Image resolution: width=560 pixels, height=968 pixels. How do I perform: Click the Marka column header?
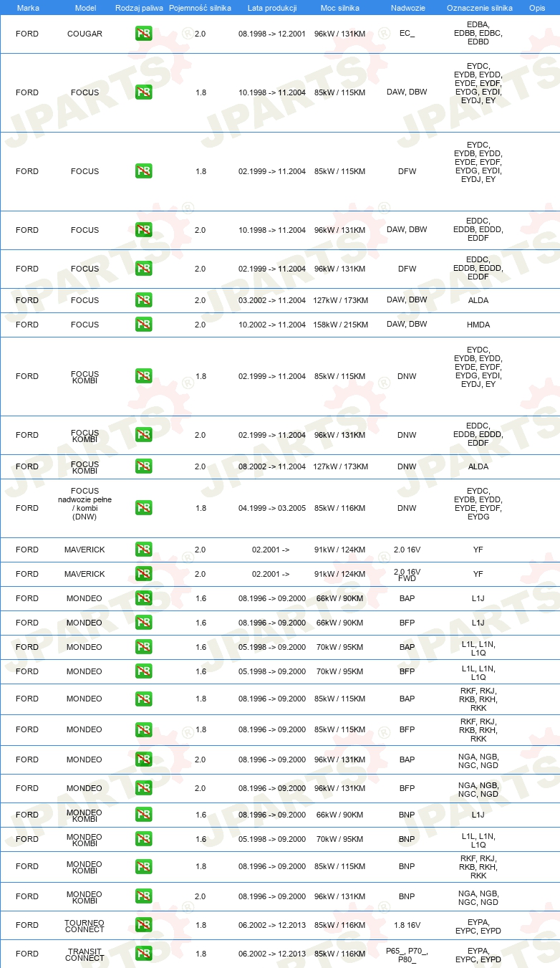(x=28, y=8)
